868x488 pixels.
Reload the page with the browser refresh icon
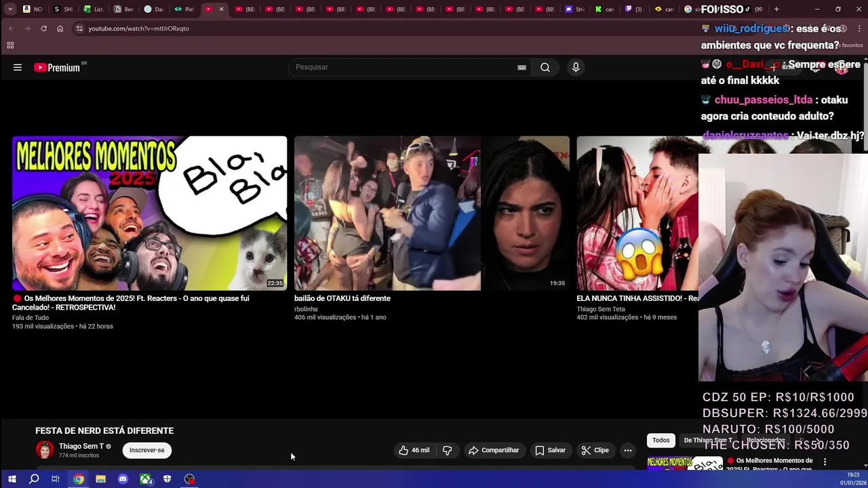43,28
